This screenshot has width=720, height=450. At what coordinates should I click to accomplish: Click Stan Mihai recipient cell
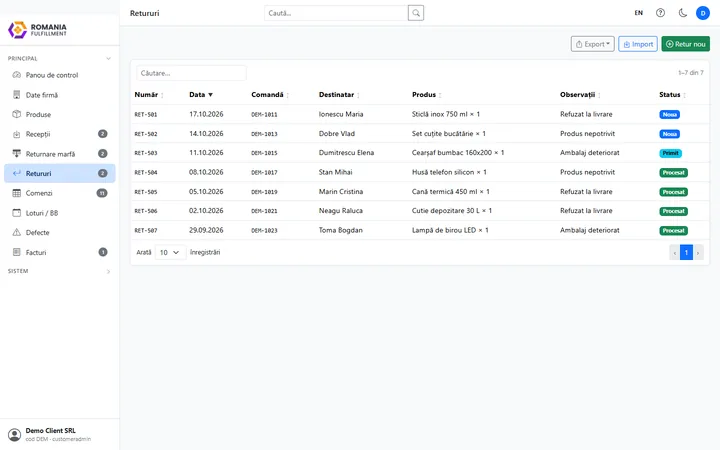point(336,172)
